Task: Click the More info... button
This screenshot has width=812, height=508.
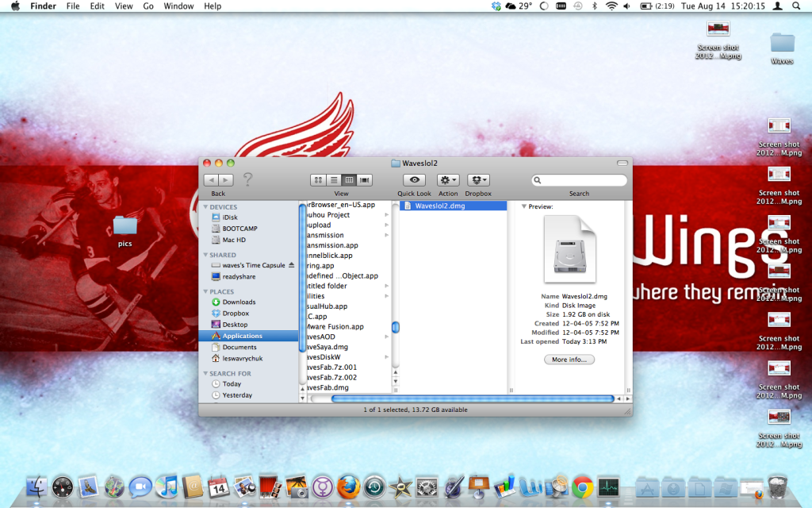Action: pos(569,360)
